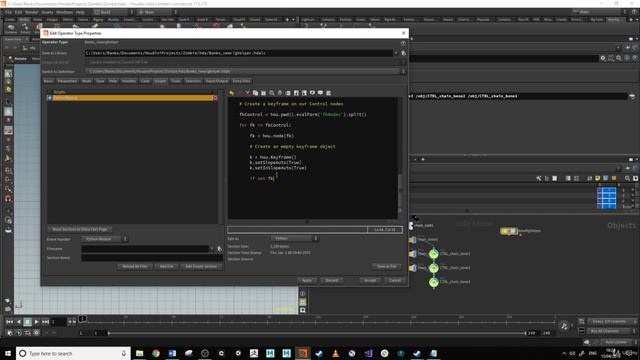The height and width of the screenshot is (360, 640).
Task: Jump to last frame in playbar
Action: [x=45, y=322]
